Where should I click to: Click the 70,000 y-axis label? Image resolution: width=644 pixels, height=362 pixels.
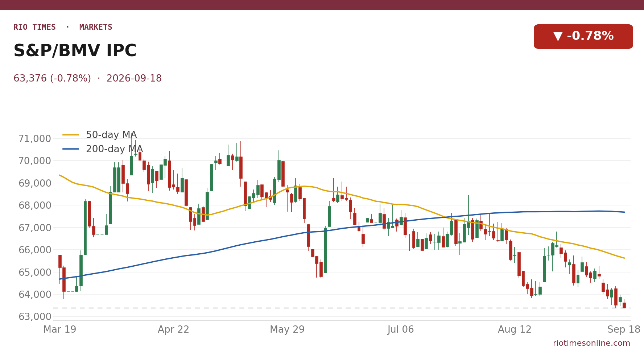[35, 161]
